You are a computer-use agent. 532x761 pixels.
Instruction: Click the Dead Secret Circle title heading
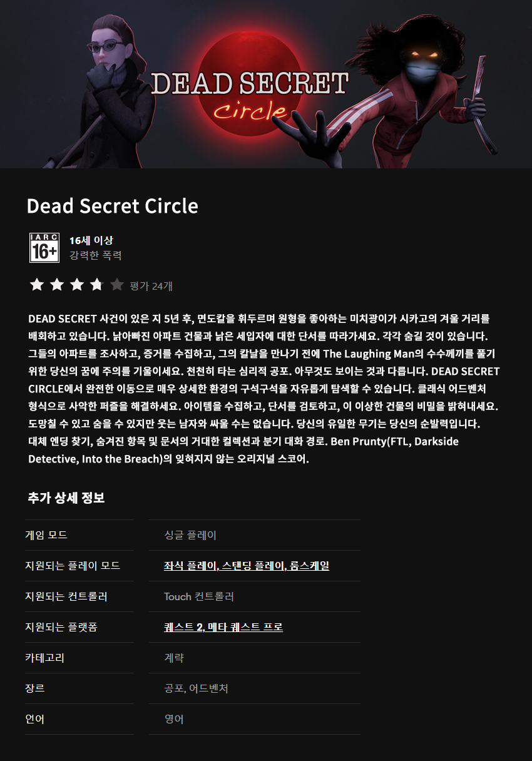113,206
